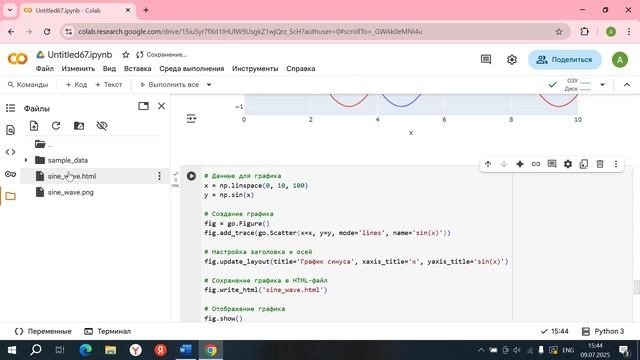Close the Файлы side panel

[162, 106]
